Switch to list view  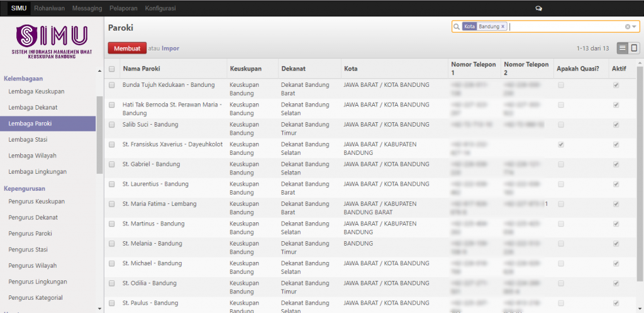tap(622, 48)
